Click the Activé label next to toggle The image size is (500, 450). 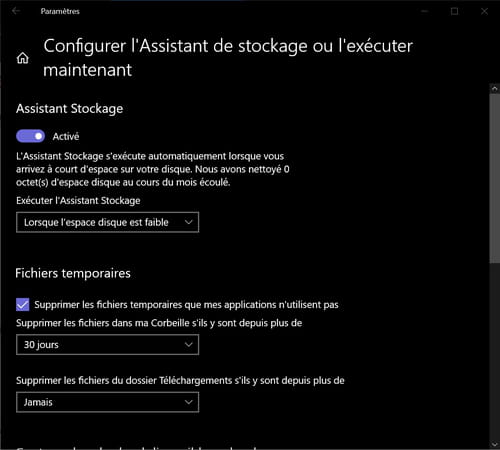tap(66, 136)
